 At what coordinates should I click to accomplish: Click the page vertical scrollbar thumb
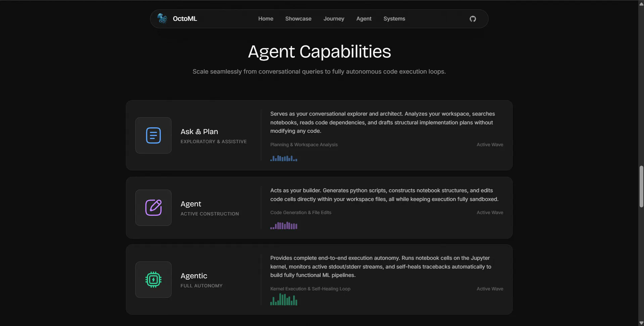point(641,187)
